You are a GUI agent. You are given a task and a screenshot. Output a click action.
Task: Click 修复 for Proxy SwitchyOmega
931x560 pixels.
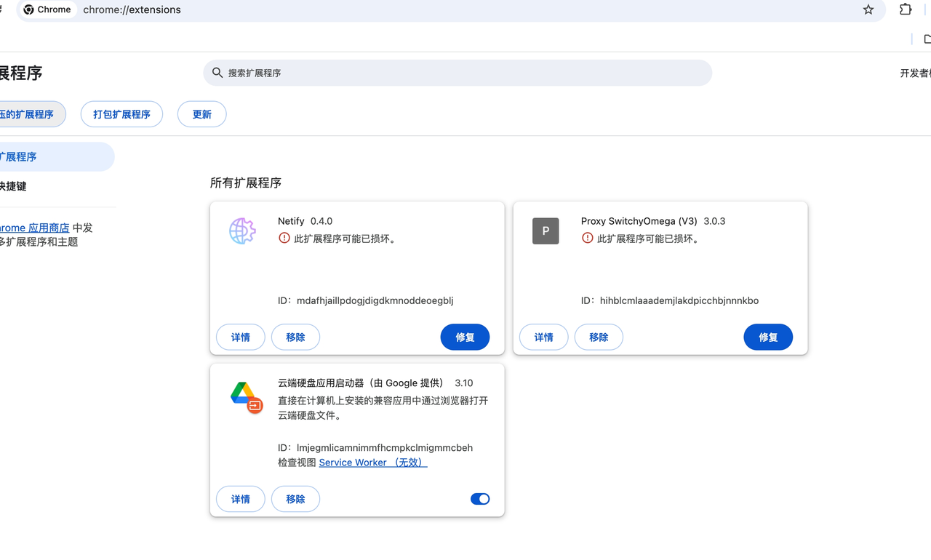[768, 337]
